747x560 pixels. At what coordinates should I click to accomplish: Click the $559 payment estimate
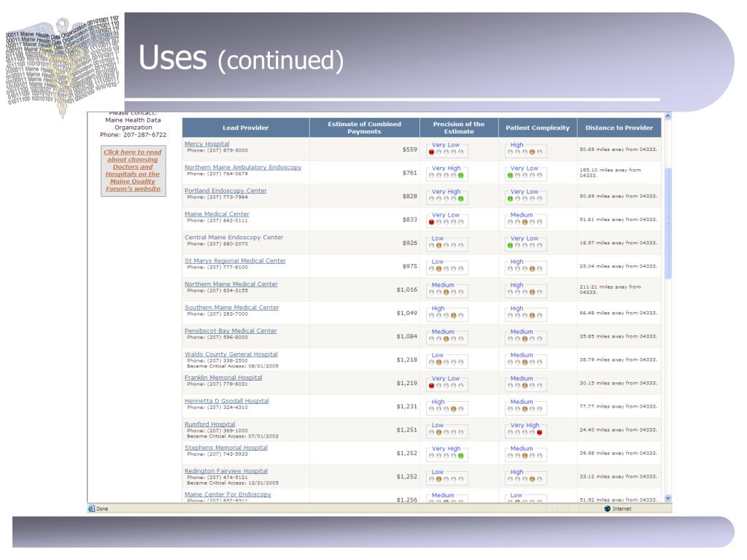[410, 149]
